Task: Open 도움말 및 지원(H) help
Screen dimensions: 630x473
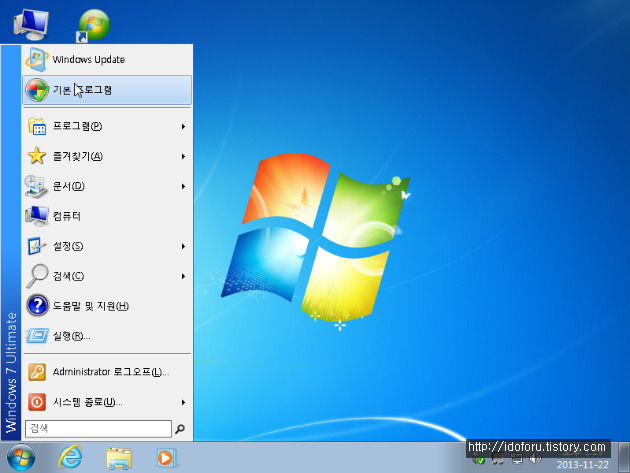Action: point(107,306)
